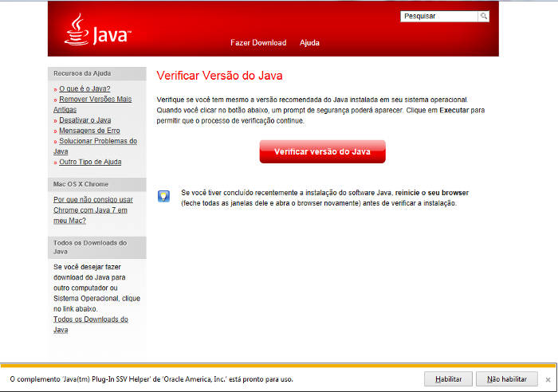Open the 'O que é o Java?' link

pyautogui.click(x=84, y=88)
